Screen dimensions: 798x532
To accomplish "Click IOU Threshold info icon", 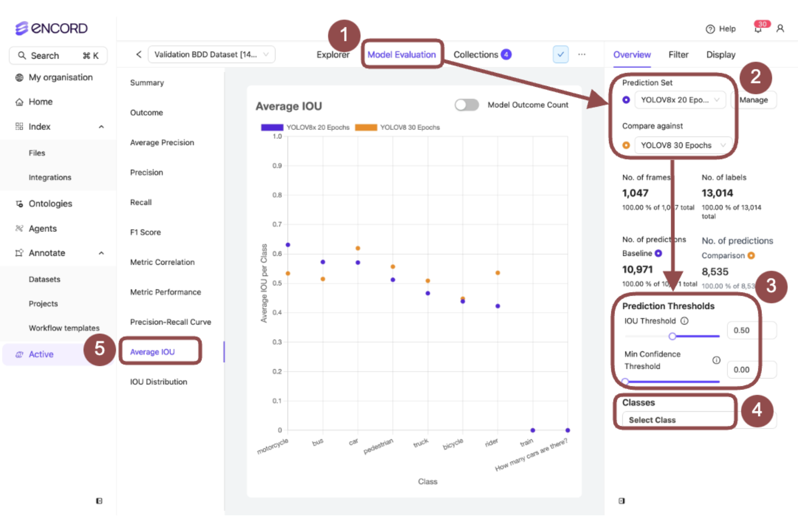I will point(684,321).
